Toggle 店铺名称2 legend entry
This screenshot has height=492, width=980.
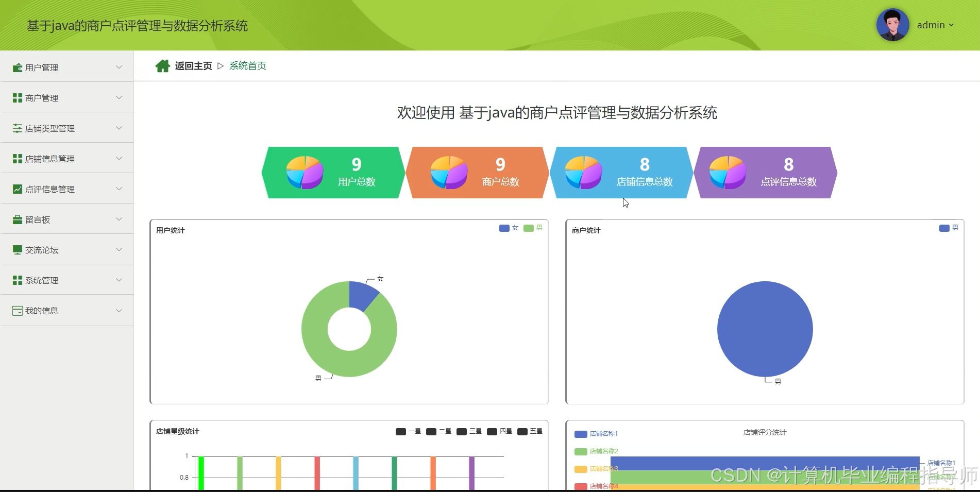pos(596,451)
